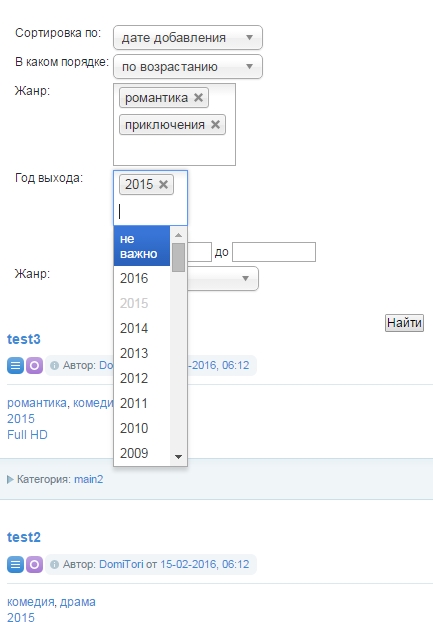
Task: Remove the приключения genre tag
Action: [215, 125]
